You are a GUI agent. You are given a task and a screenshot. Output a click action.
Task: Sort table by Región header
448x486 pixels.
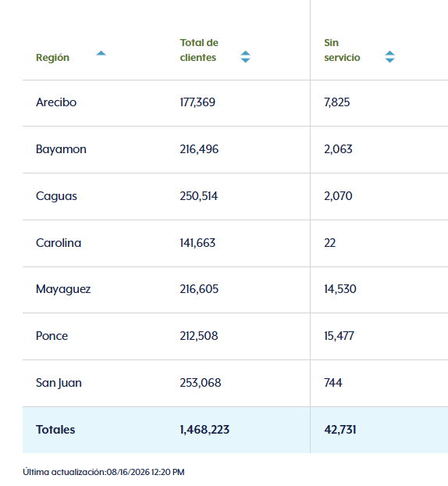coord(52,58)
